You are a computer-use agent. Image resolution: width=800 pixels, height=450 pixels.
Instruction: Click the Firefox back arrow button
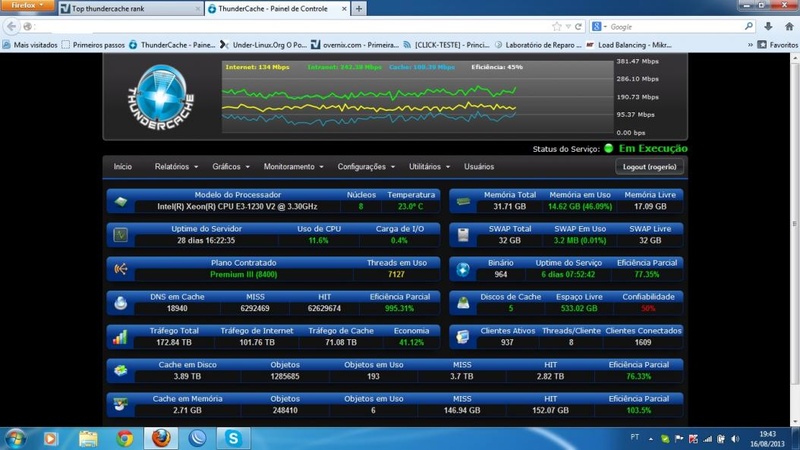click(x=12, y=26)
